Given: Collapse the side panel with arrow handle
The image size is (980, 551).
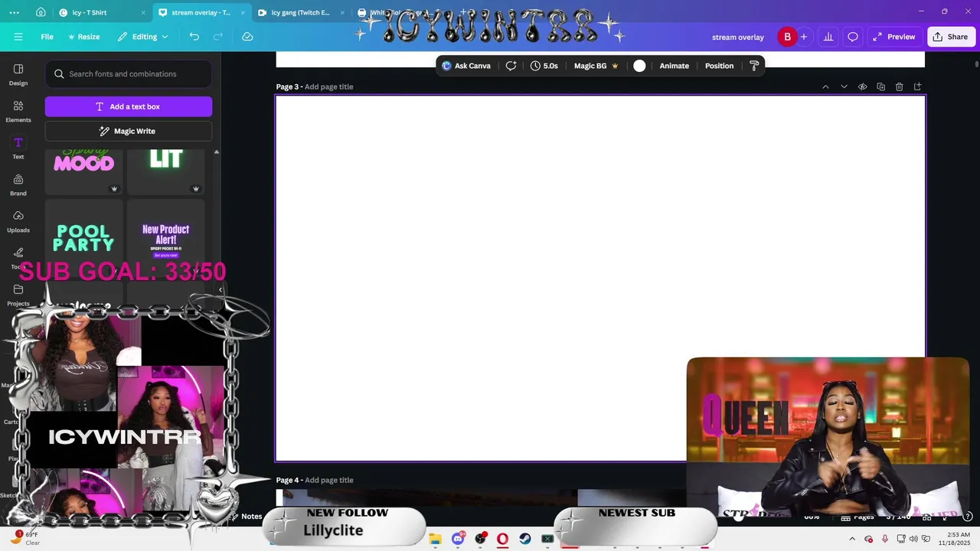Looking at the screenshot, I should [220, 290].
